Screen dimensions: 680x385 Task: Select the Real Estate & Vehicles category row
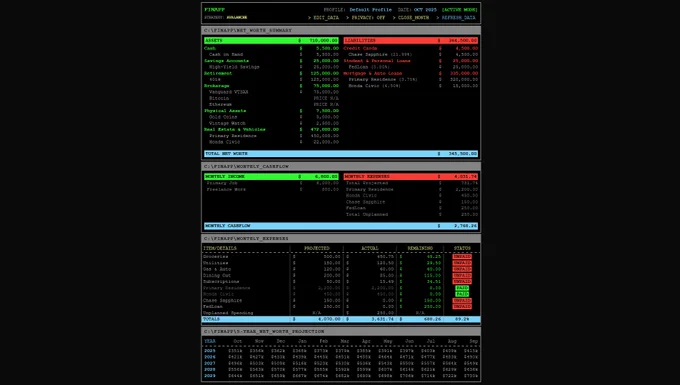point(271,129)
